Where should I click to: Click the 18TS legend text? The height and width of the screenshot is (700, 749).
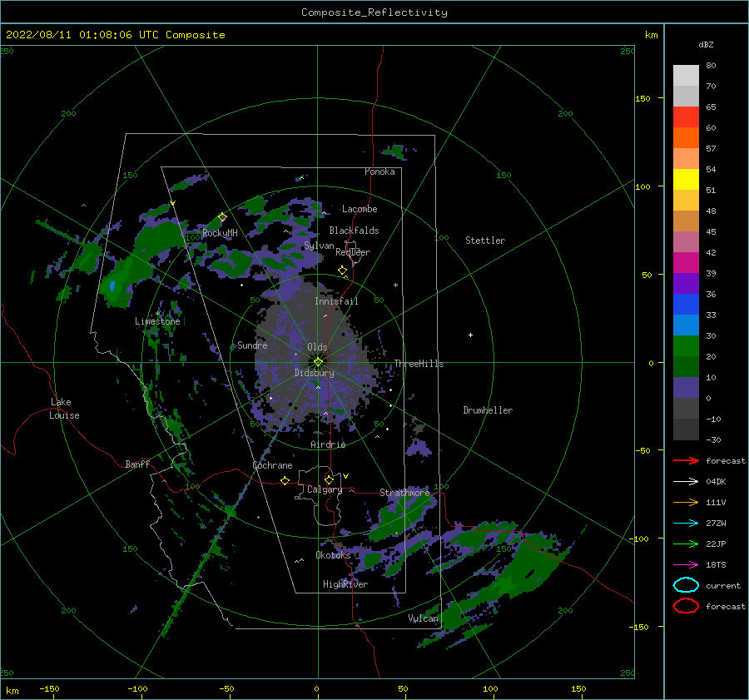(x=716, y=565)
